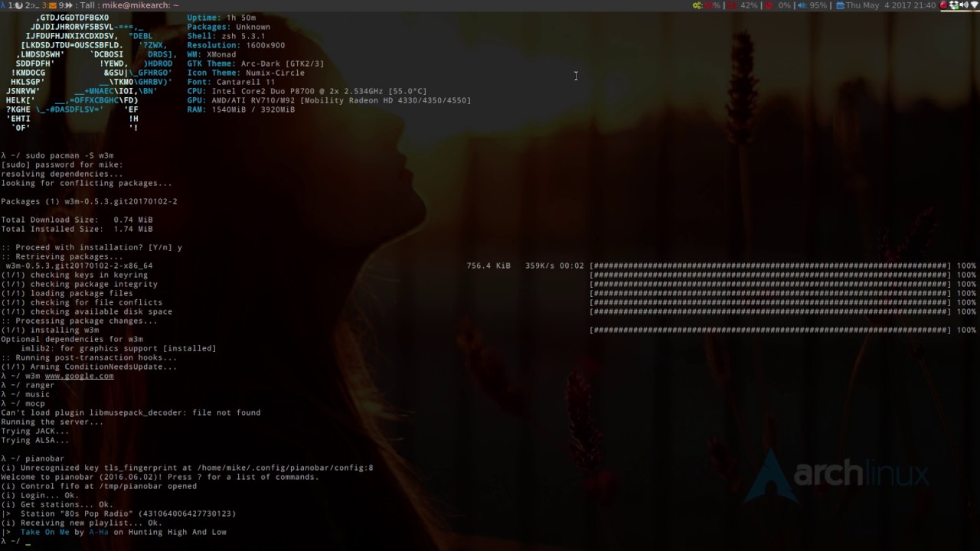Click the terminal prompt cursor at bottom

point(28,541)
